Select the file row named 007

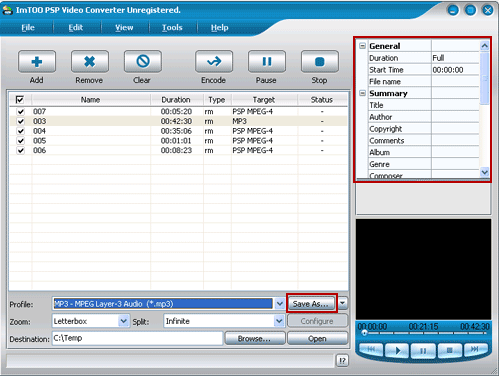click(x=179, y=112)
